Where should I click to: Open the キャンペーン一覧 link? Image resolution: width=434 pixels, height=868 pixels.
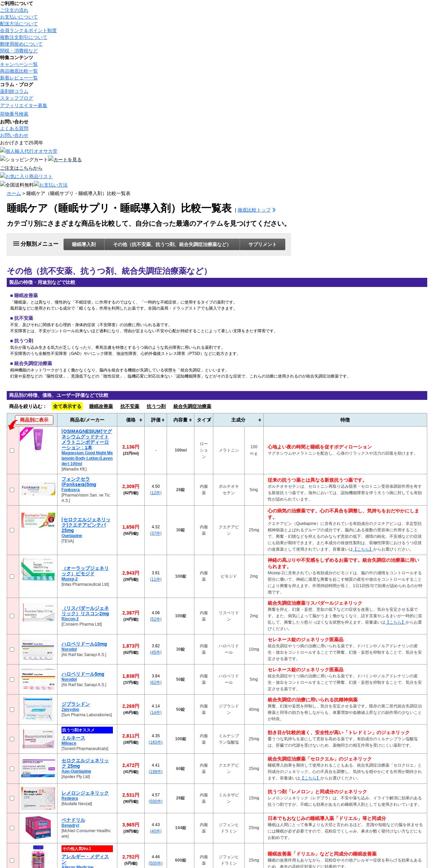[x=19, y=64]
